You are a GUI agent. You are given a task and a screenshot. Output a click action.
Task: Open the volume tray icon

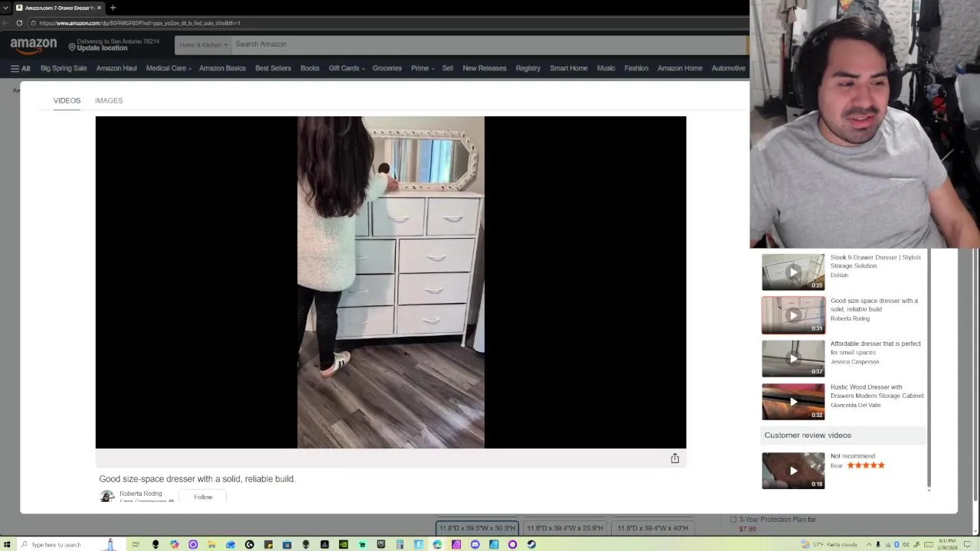(906, 544)
